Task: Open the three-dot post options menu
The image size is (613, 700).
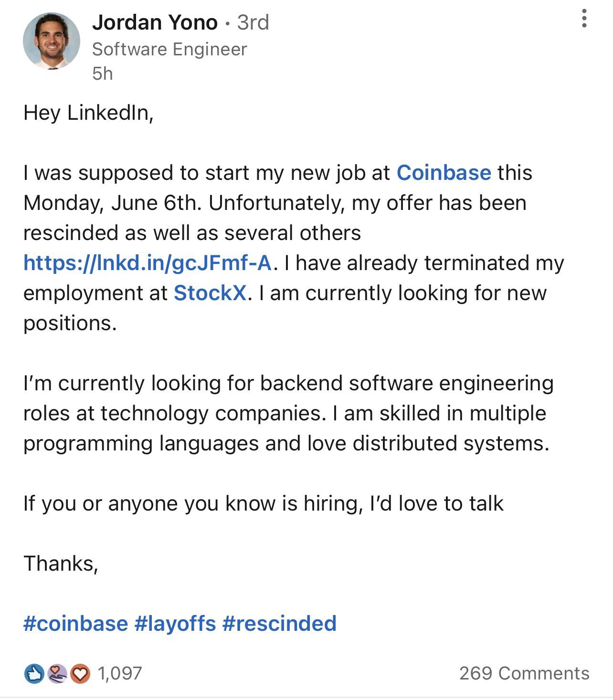Action: coord(584,19)
